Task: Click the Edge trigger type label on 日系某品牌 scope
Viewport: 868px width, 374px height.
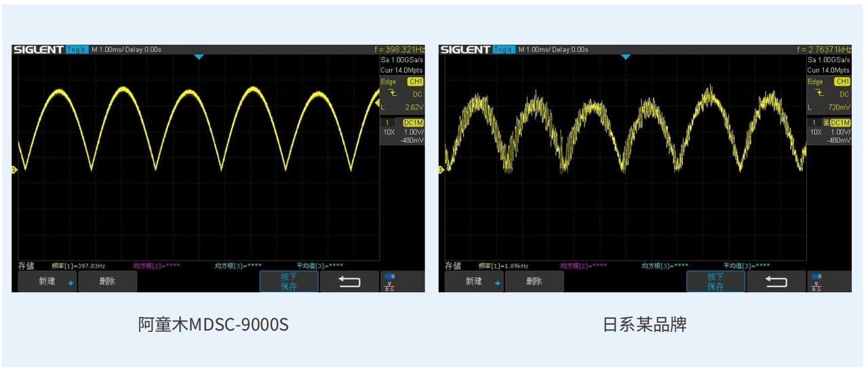Action: (x=815, y=82)
